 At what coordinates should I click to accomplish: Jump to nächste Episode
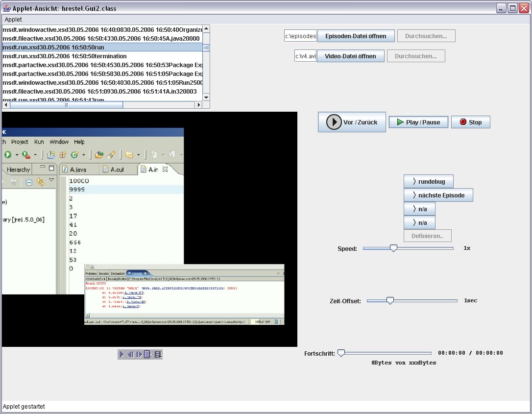pos(438,195)
